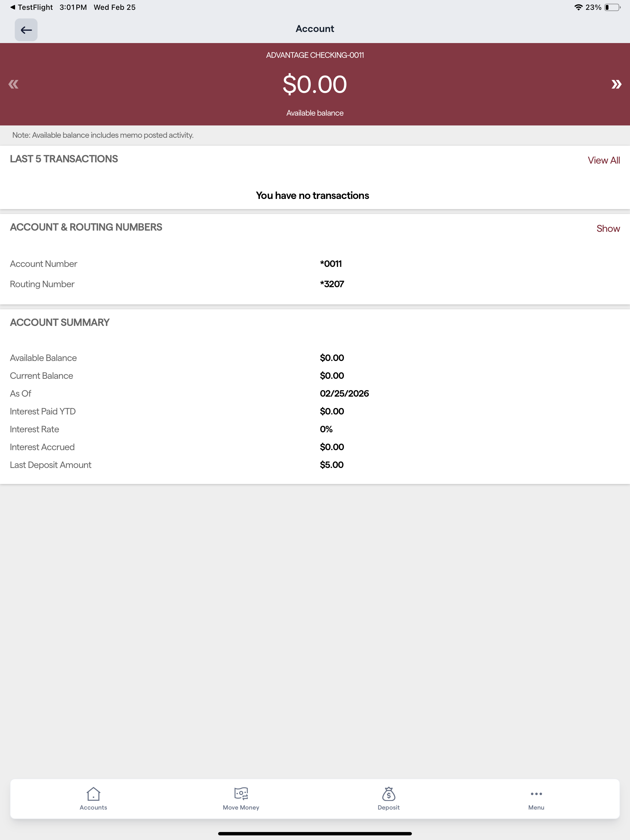Tap masked routing number *3207
The height and width of the screenshot is (840, 630).
(x=332, y=284)
